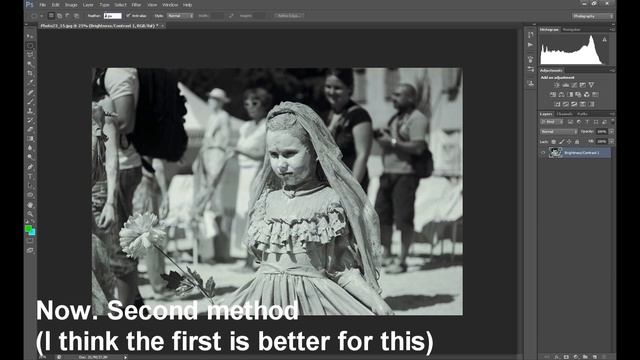
Task: Switch to the Paths tab
Action: (582, 114)
